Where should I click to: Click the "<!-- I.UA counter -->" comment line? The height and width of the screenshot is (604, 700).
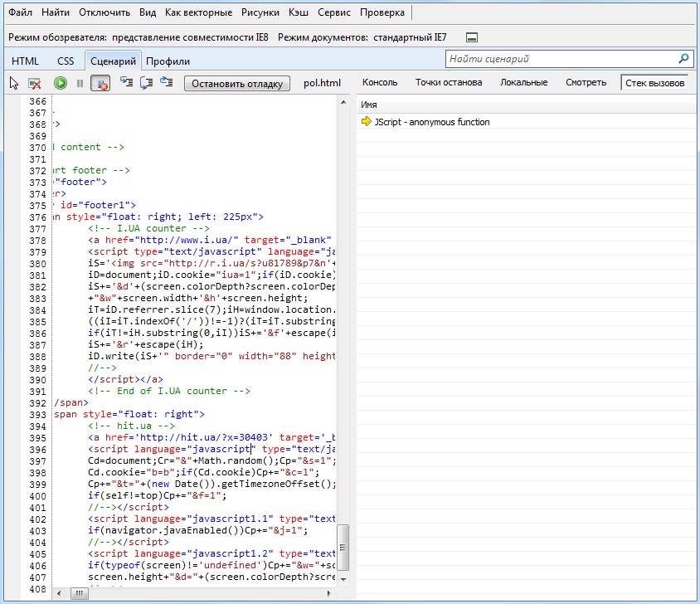click(x=148, y=228)
